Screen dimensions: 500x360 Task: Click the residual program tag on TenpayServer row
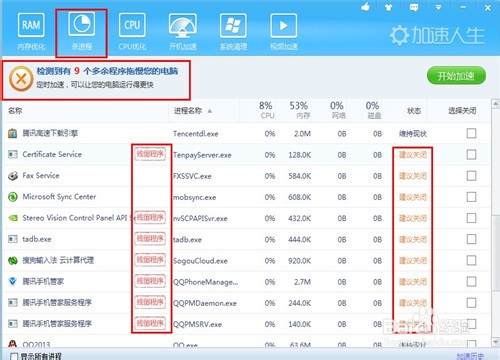point(150,154)
